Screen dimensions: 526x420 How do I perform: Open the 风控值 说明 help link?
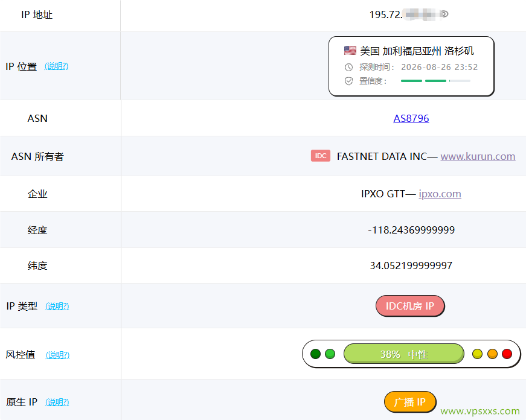coord(57,355)
